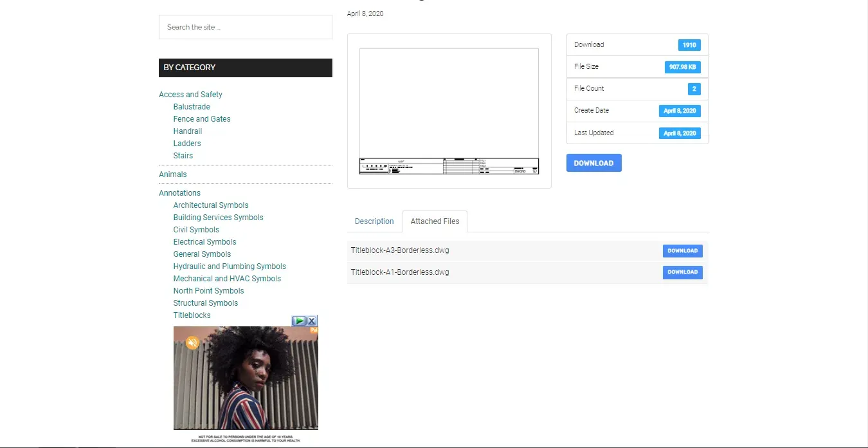Toggle the speaker icon on the ad video

click(x=192, y=343)
